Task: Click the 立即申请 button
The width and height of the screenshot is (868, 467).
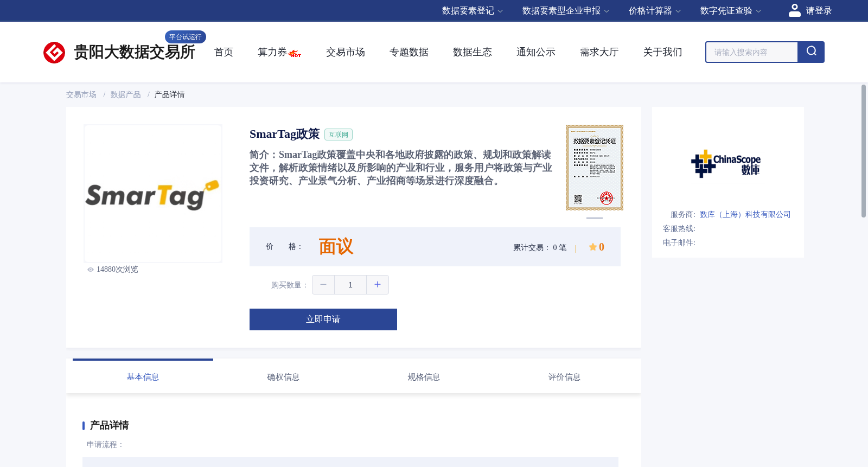Action: (323, 319)
